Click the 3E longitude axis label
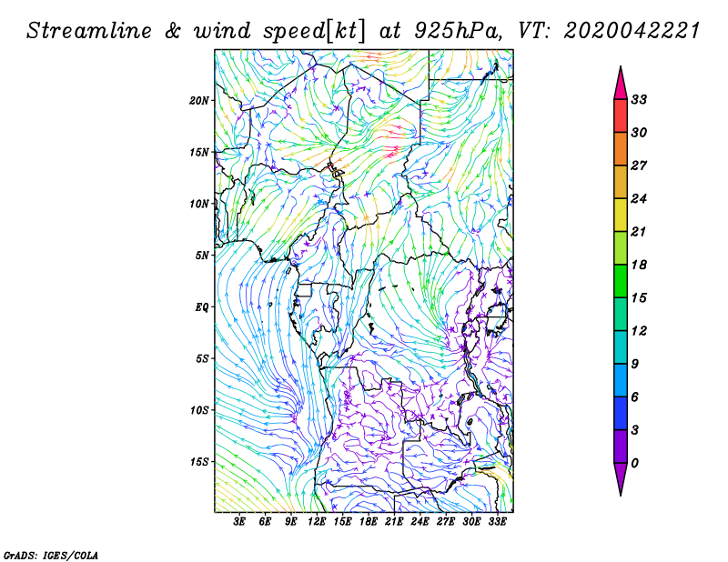 (240, 522)
